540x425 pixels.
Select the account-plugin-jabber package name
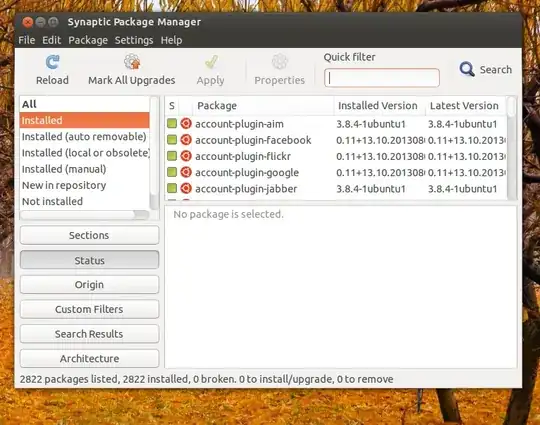click(246, 189)
